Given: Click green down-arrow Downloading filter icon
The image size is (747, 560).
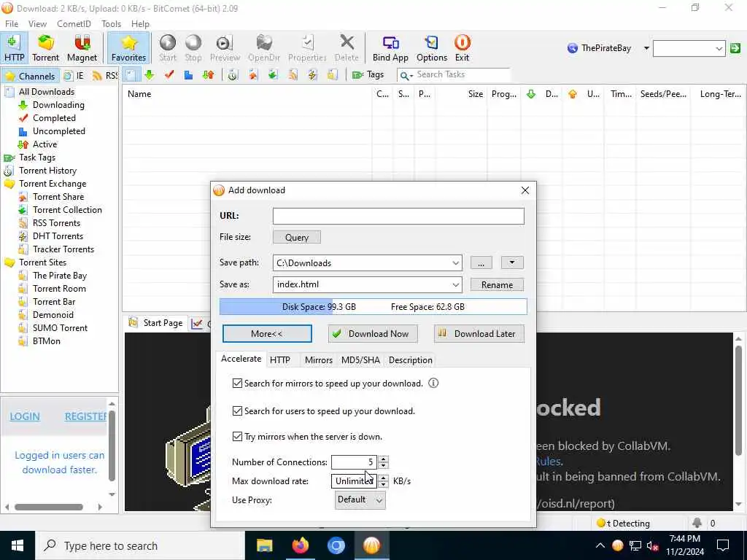Looking at the screenshot, I should click(150, 75).
